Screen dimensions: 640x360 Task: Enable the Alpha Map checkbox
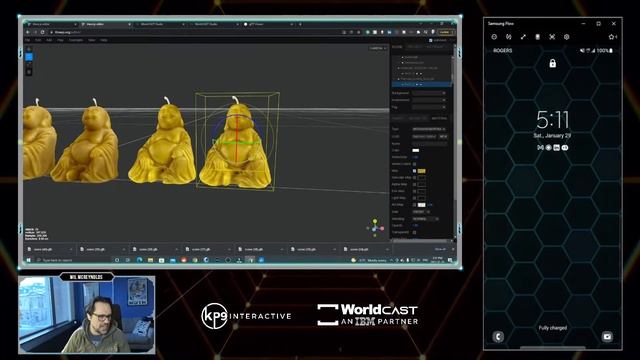[x=414, y=184]
